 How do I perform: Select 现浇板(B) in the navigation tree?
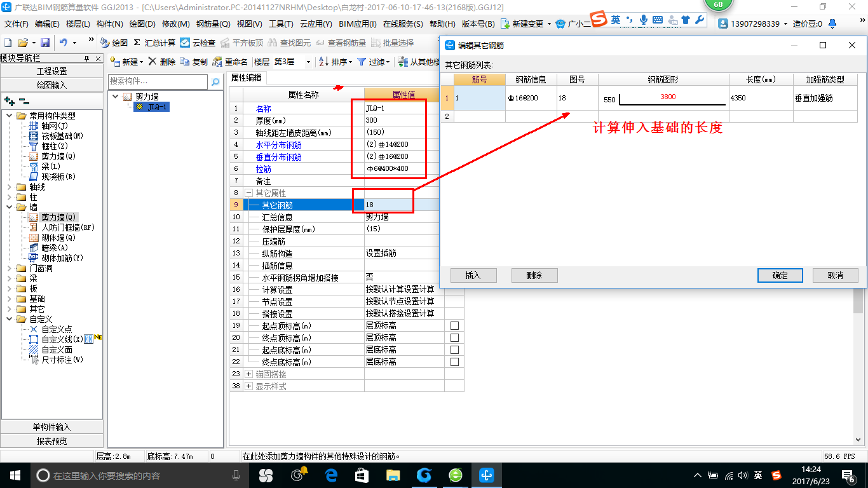[x=52, y=177]
